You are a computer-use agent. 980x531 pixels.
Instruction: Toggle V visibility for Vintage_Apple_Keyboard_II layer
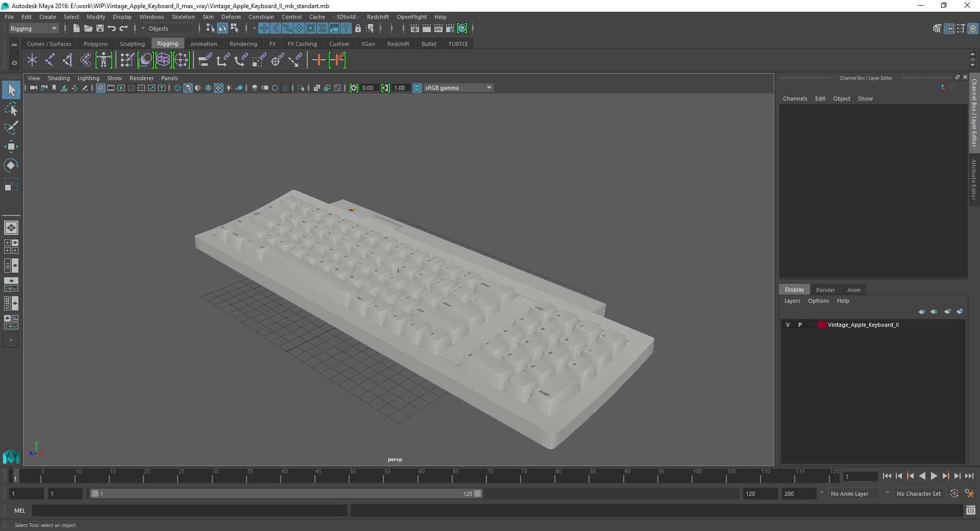click(788, 325)
